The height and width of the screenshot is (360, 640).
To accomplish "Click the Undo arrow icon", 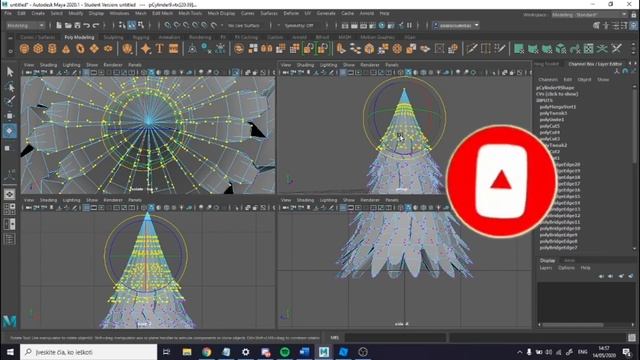I will click(87, 25).
